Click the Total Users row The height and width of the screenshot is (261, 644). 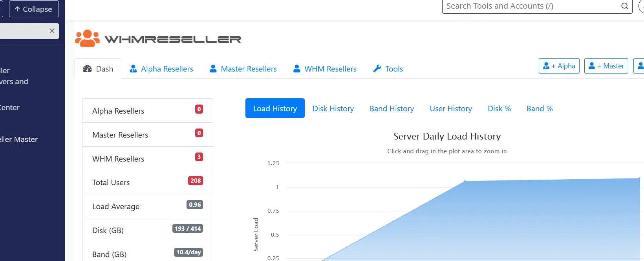point(148,182)
